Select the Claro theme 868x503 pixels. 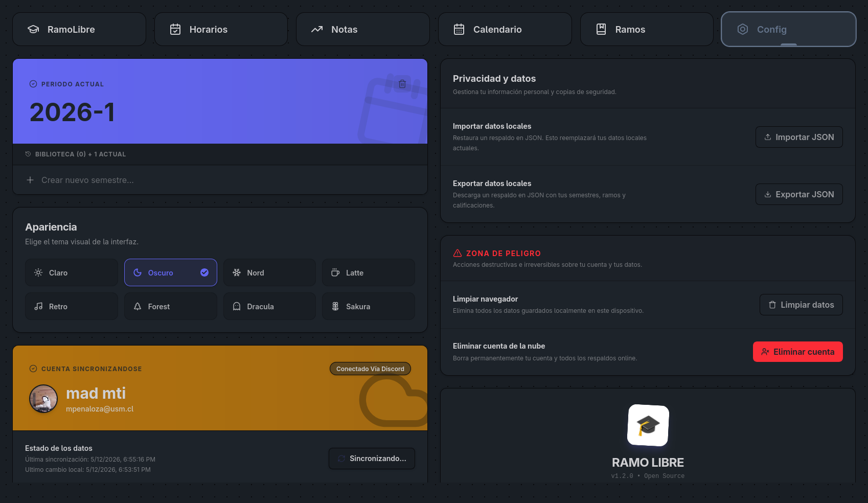click(x=72, y=272)
